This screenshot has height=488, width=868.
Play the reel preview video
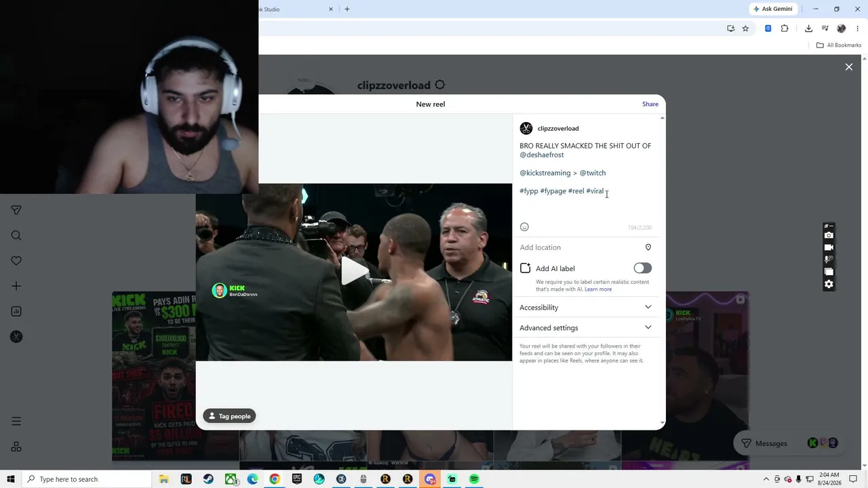(354, 272)
